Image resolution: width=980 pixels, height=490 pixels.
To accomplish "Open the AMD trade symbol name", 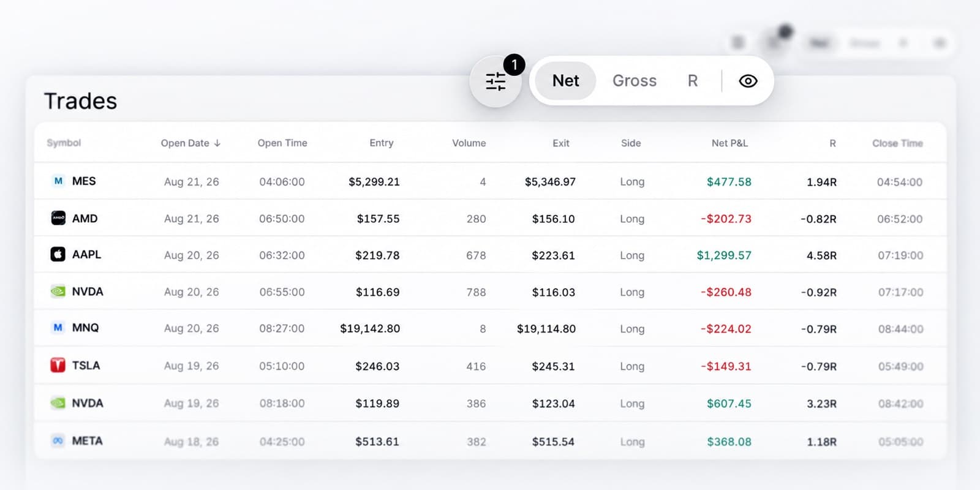I will (x=85, y=218).
